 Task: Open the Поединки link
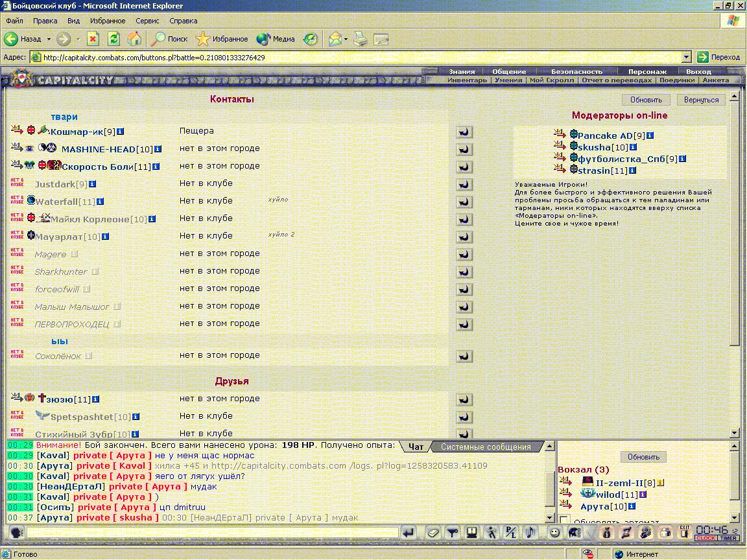[677, 80]
